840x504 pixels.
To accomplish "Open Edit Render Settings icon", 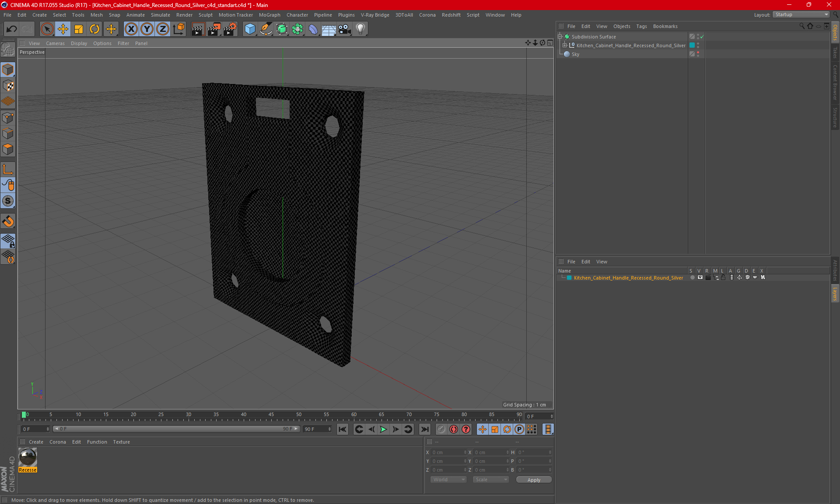I will pyautogui.click(x=230, y=29).
